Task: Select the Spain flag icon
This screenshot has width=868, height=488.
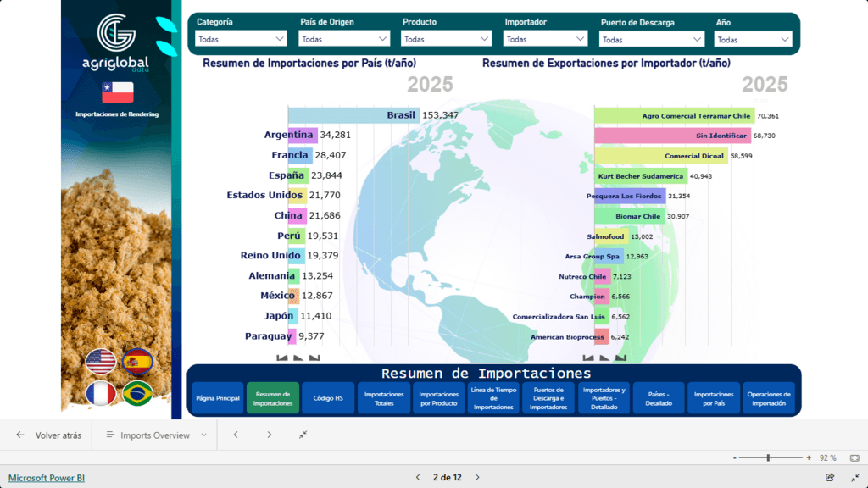Action: tap(137, 362)
